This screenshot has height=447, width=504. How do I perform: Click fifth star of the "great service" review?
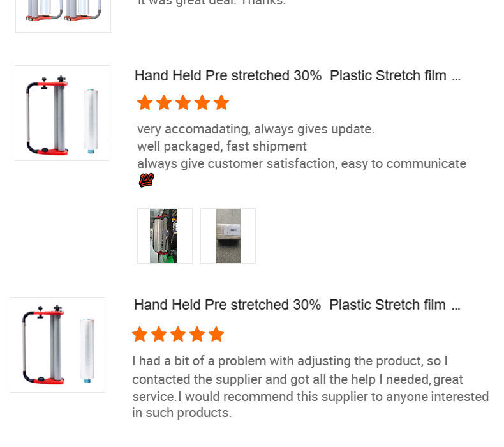[216, 334]
